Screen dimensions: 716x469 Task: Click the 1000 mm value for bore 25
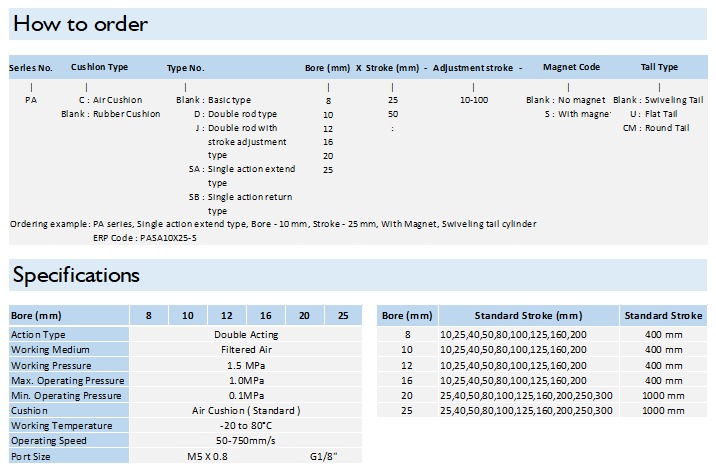[x=663, y=410]
